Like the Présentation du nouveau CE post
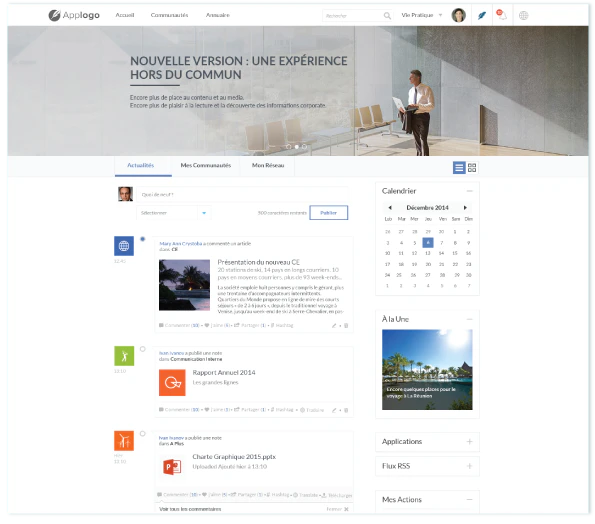This screenshot has height=524, width=595. coord(217,325)
